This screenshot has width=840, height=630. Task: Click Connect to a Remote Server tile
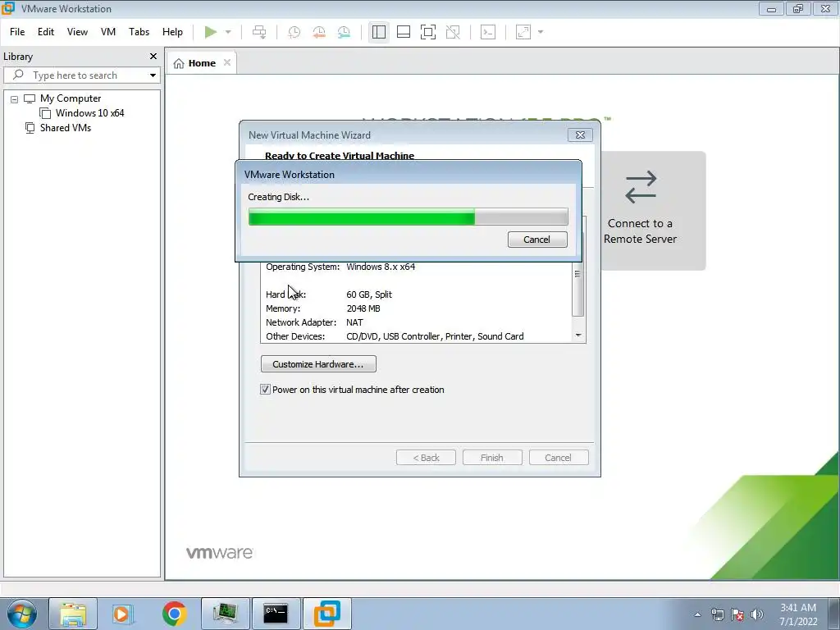tap(653, 211)
